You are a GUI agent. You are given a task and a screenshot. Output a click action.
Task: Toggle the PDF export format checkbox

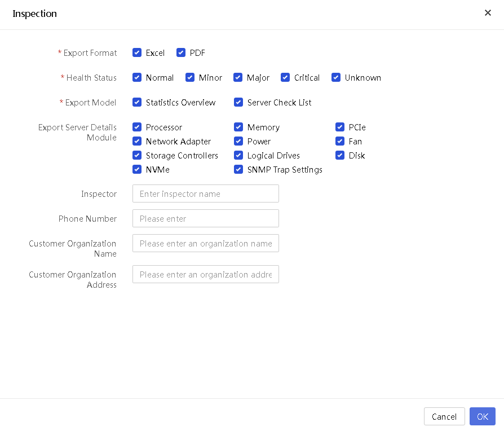(181, 52)
